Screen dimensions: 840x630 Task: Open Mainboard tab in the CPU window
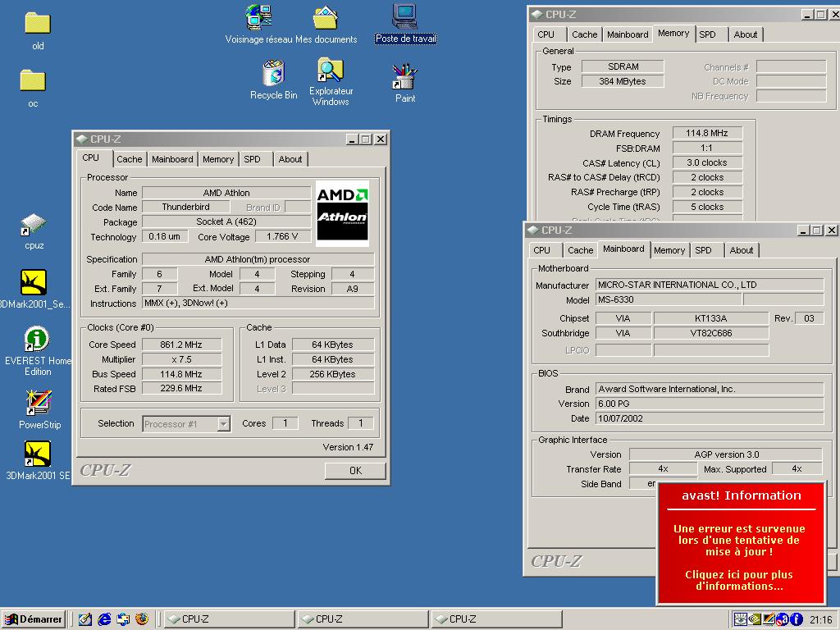(x=172, y=159)
